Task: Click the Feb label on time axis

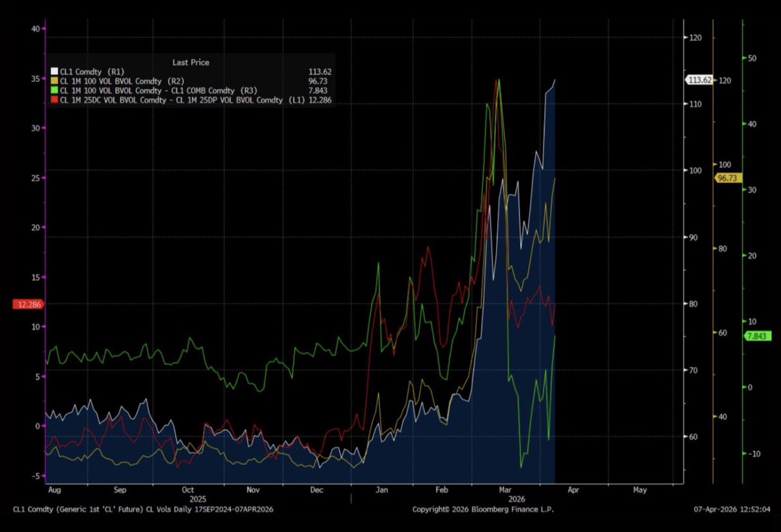Action: click(x=441, y=490)
